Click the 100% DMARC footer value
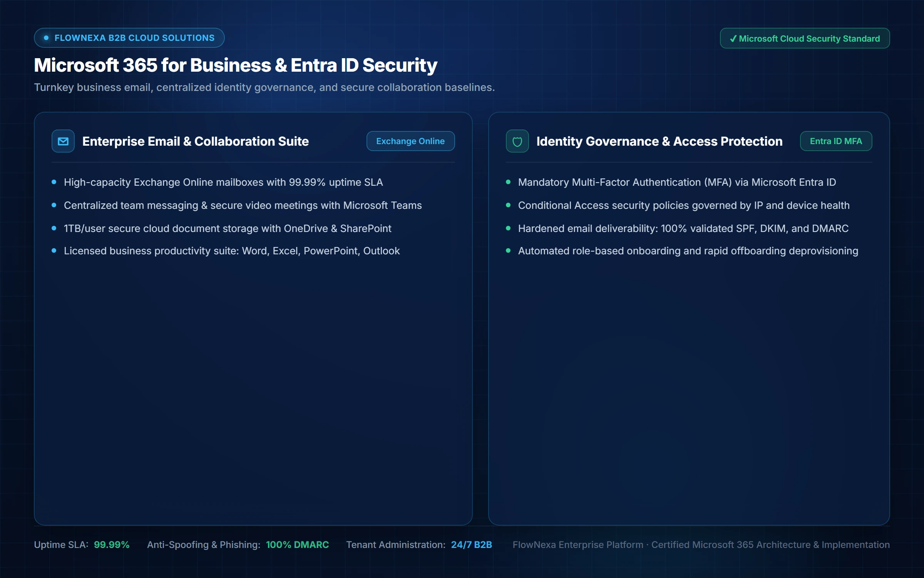 coord(297,544)
